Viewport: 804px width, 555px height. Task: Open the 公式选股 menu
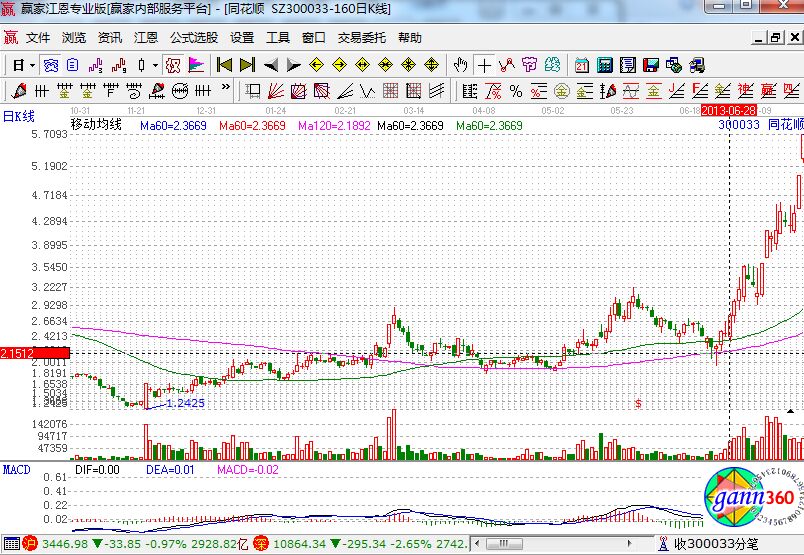[x=193, y=38]
